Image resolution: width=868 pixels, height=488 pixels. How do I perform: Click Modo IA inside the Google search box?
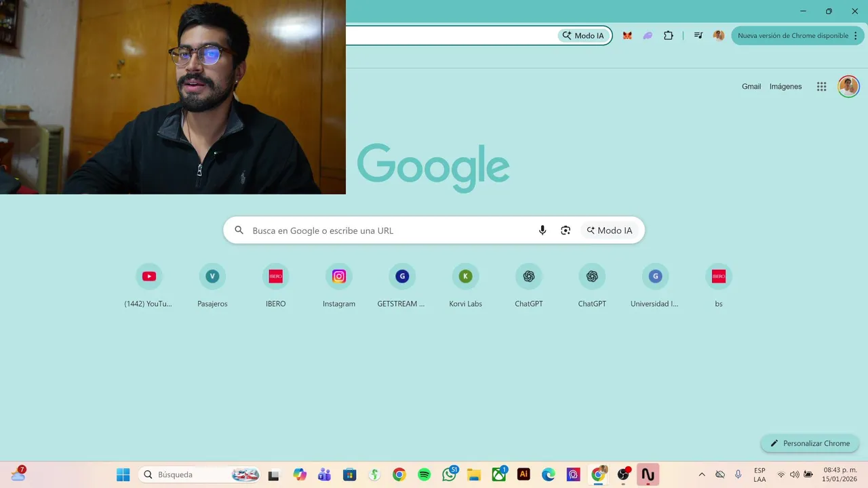pyautogui.click(x=610, y=230)
